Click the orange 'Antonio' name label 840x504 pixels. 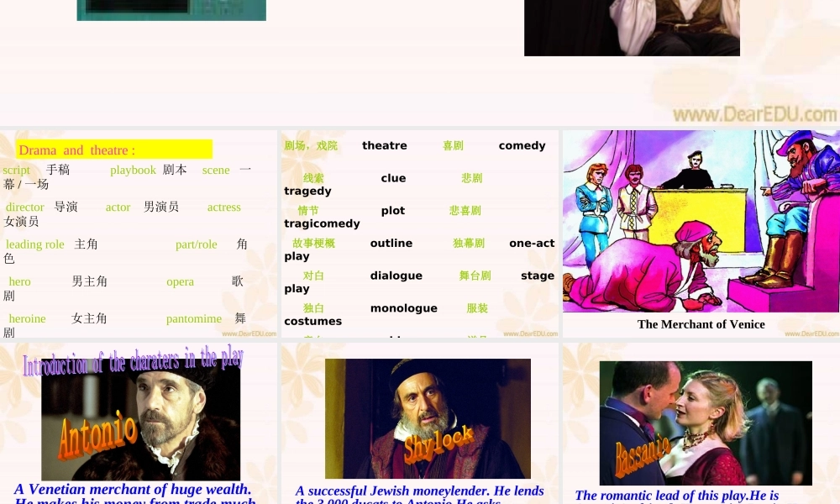click(97, 435)
